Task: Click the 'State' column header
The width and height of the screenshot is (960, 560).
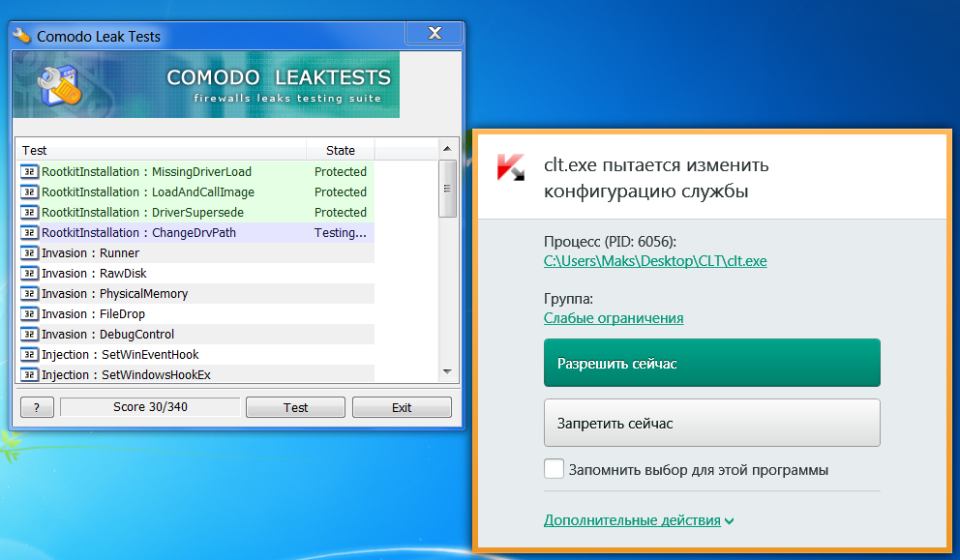Action: 341,150
